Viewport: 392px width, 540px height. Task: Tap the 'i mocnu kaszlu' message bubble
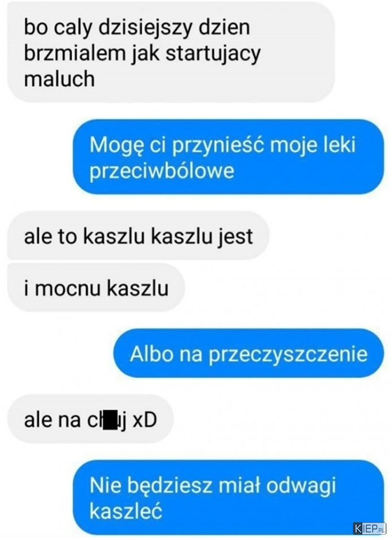click(x=96, y=288)
